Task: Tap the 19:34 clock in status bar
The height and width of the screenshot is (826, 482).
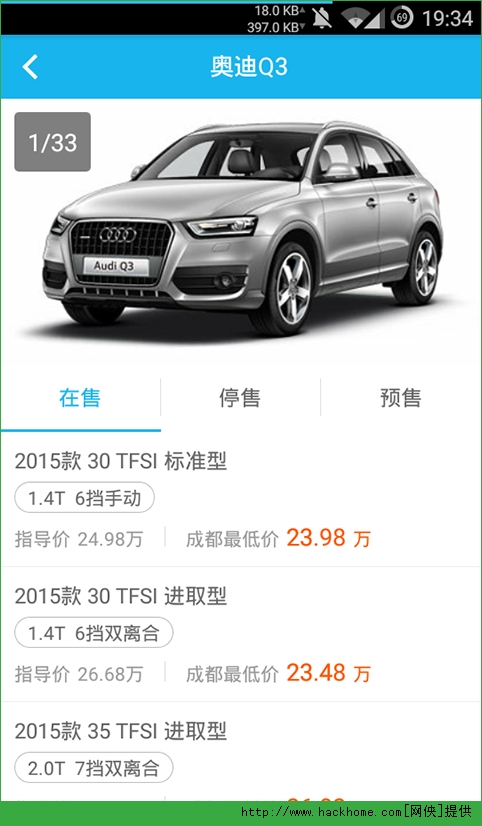Action: pos(448,18)
